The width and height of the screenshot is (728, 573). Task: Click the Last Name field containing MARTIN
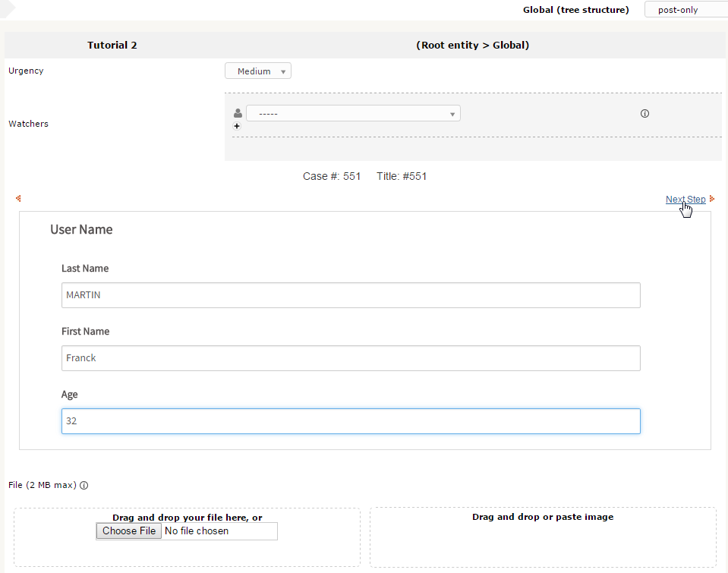(351, 295)
